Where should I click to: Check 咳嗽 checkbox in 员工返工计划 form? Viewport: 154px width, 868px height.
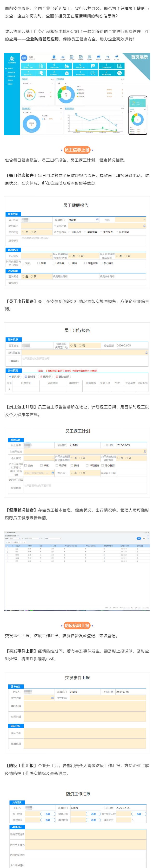tap(41, 465)
